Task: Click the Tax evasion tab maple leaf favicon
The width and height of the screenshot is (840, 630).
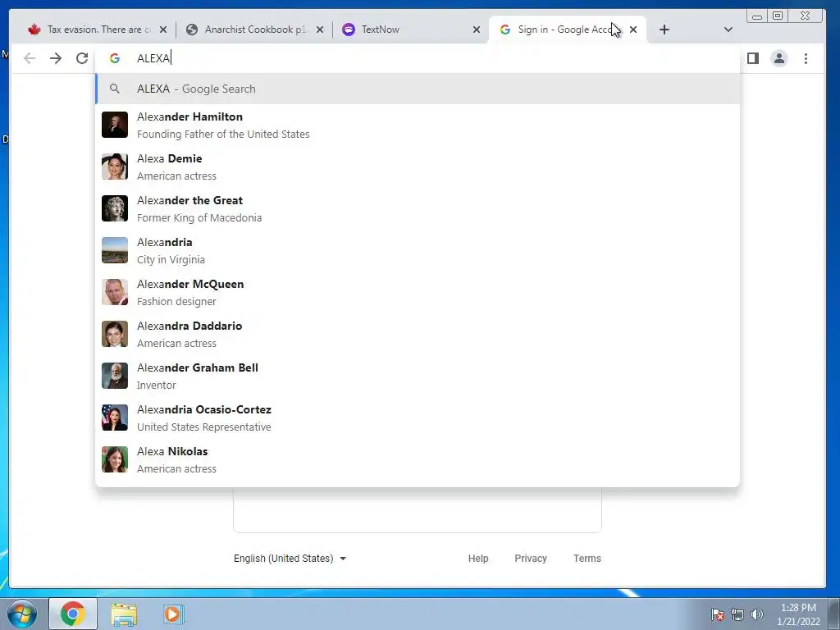Action: click(x=34, y=30)
